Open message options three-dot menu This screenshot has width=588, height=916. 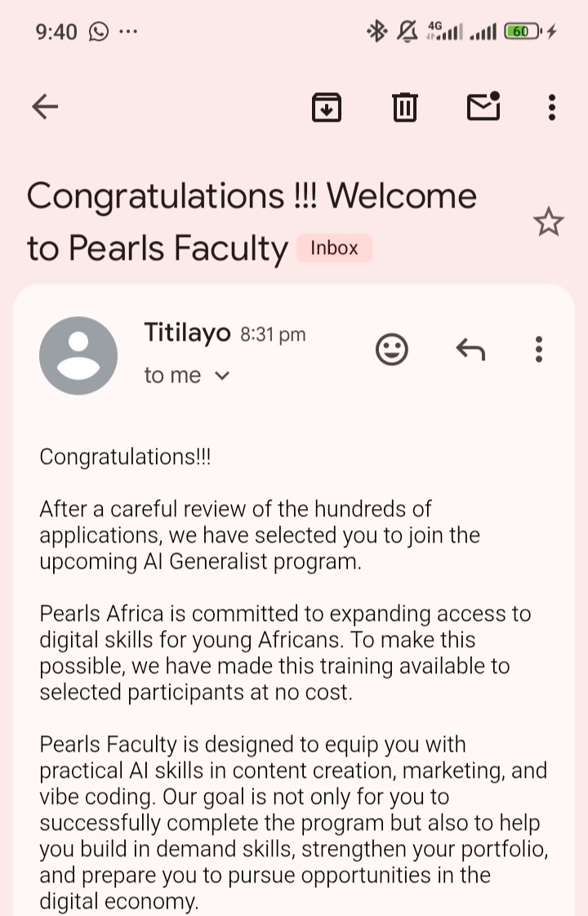click(x=538, y=350)
